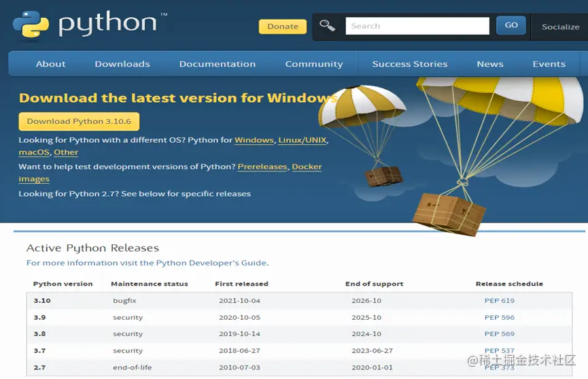Image resolution: width=588 pixels, height=379 pixels.
Task: Click the 2020-10-05 release date
Action: coord(239,318)
